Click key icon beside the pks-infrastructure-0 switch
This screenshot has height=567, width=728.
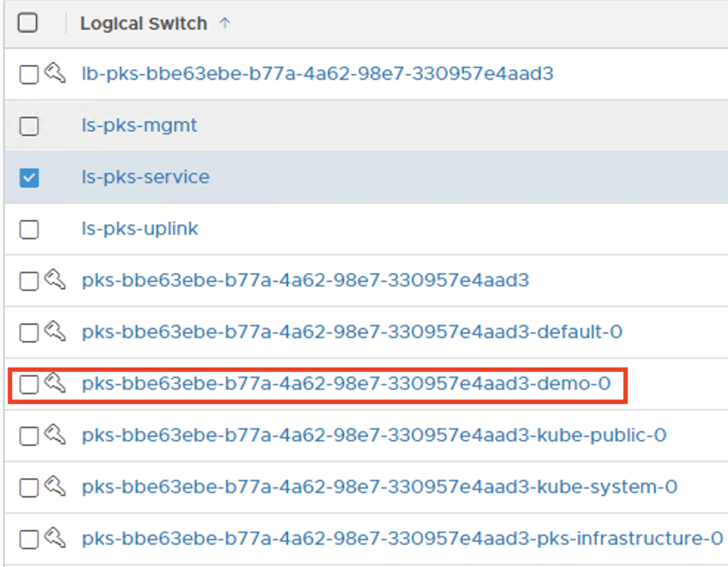55,538
